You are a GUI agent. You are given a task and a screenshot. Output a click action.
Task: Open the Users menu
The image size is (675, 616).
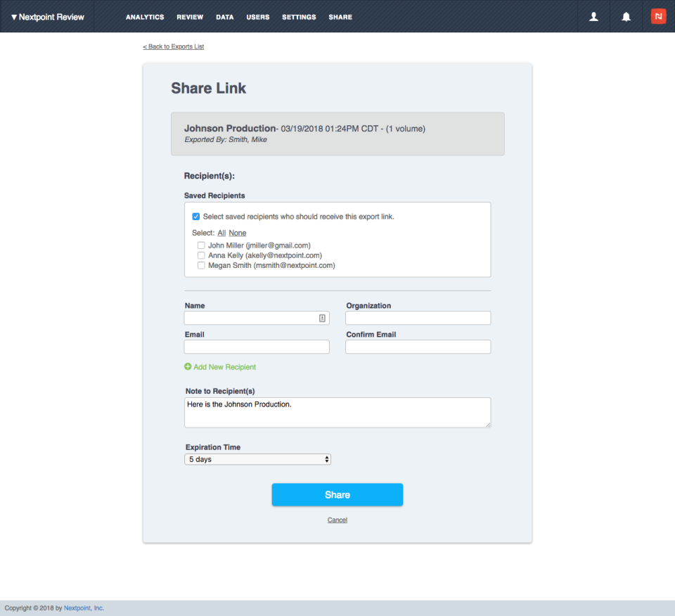coord(258,17)
